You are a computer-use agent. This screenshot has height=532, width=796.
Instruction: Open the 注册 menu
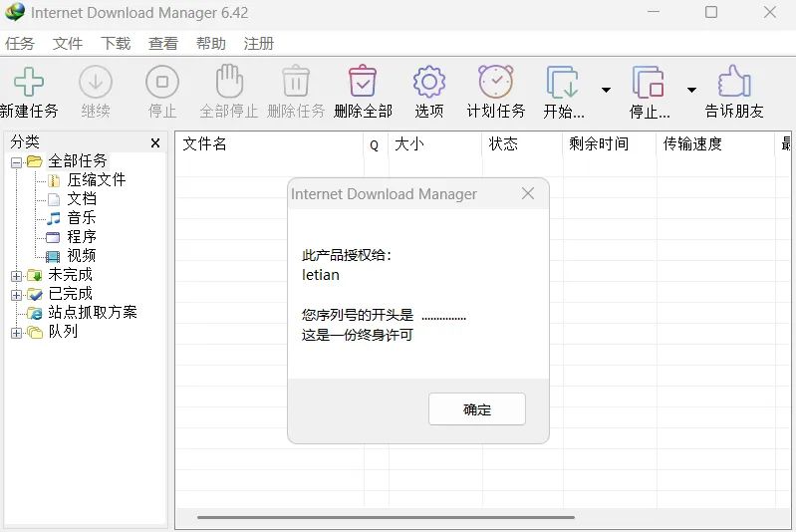pos(258,44)
